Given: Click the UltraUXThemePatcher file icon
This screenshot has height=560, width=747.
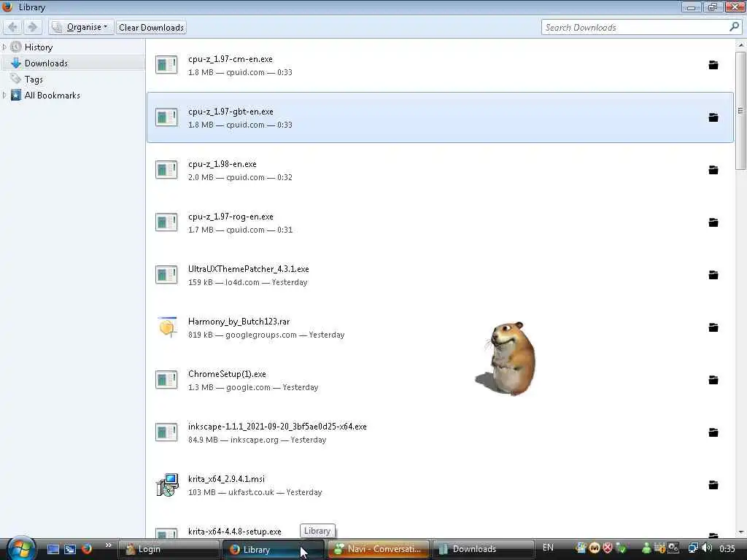Looking at the screenshot, I should [x=166, y=275].
